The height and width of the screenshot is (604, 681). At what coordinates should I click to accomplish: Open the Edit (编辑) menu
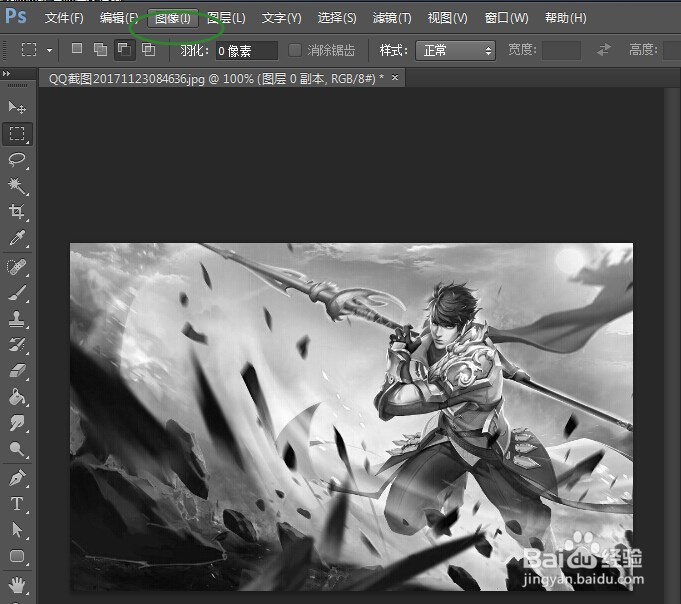click(119, 18)
